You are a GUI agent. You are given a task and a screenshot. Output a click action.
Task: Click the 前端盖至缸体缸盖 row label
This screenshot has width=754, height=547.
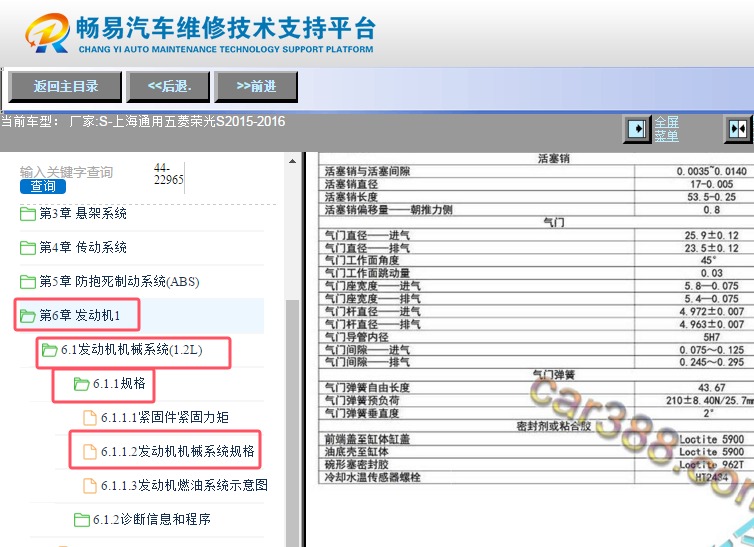367,439
